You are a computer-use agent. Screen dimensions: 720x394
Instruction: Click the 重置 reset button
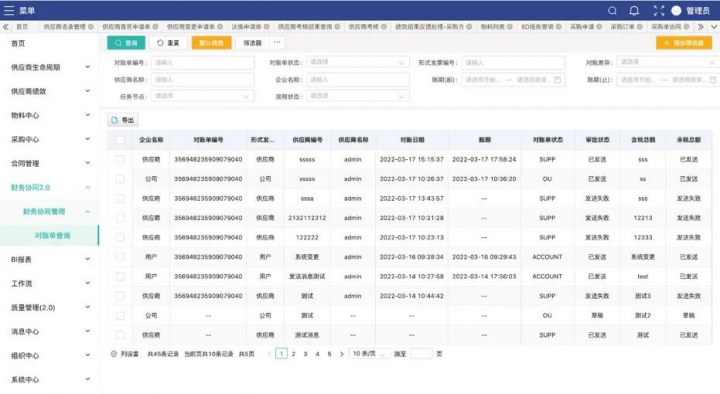point(168,43)
